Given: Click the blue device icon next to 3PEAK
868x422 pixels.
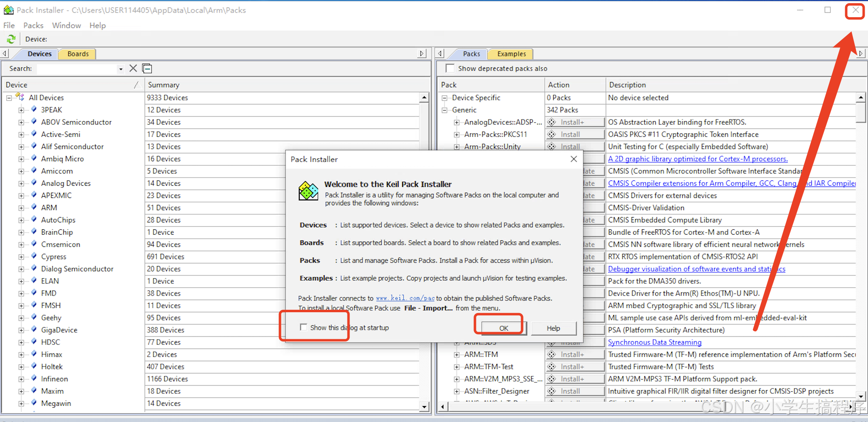Looking at the screenshot, I should pos(34,109).
